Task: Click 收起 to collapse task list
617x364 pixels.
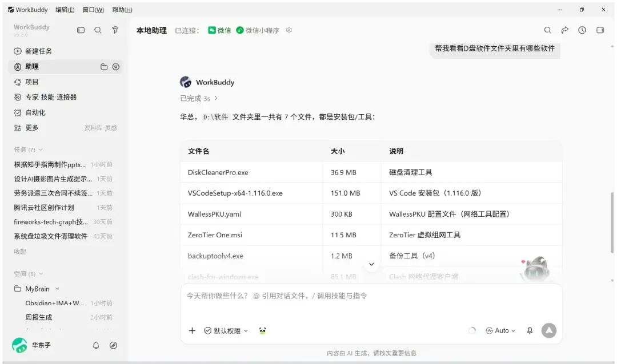Action: [20, 252]
